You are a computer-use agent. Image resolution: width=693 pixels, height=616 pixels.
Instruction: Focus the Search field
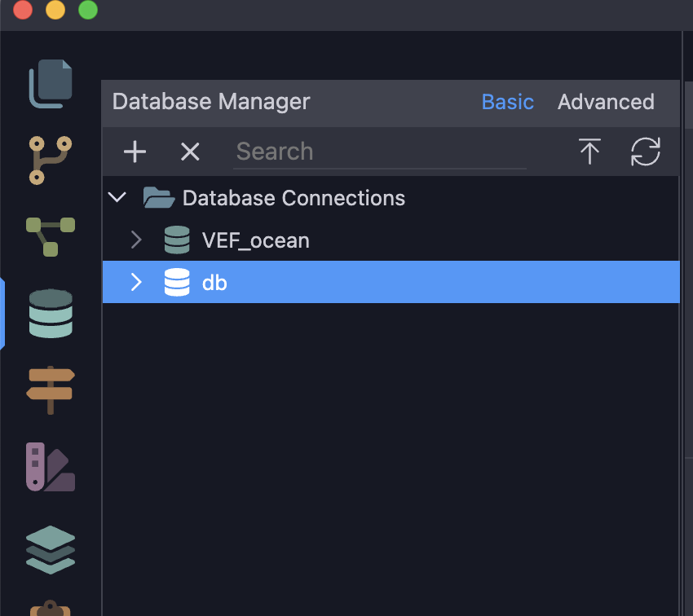[380, 152]
